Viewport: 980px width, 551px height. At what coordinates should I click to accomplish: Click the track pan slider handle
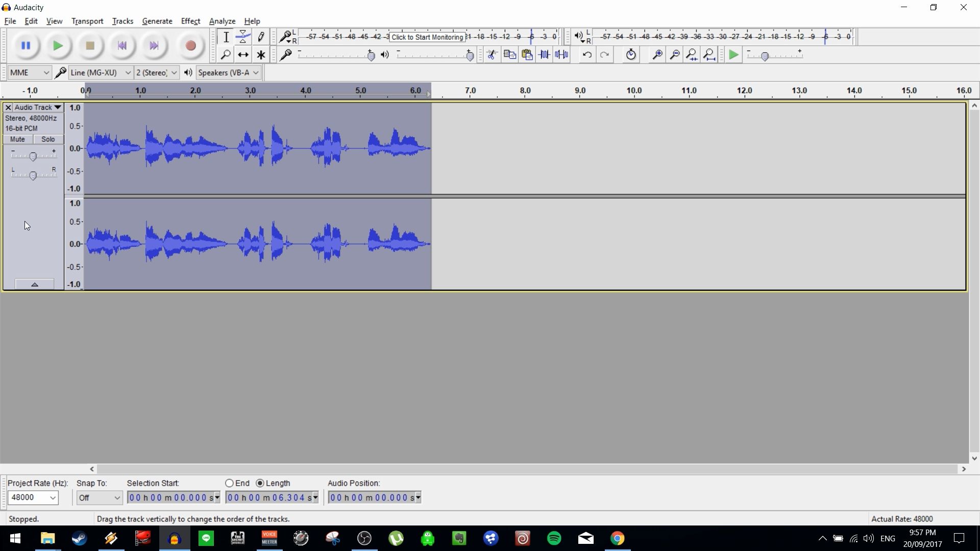[x=33, y=176]
